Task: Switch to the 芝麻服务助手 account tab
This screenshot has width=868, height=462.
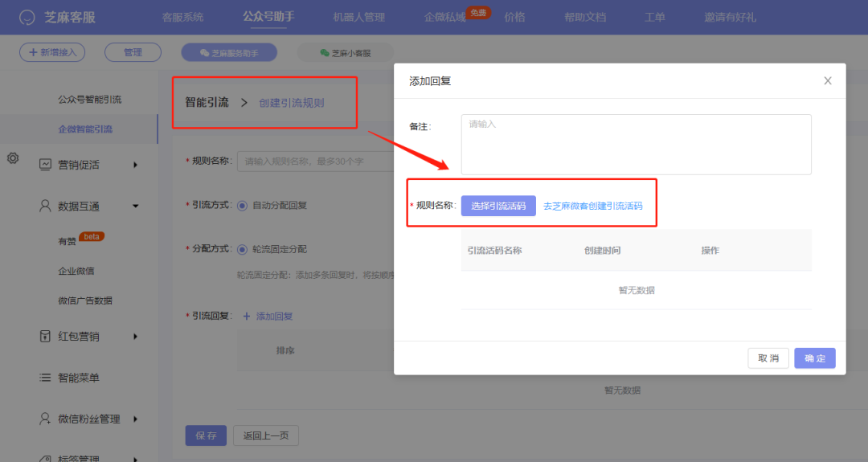Action: [229, 52]
